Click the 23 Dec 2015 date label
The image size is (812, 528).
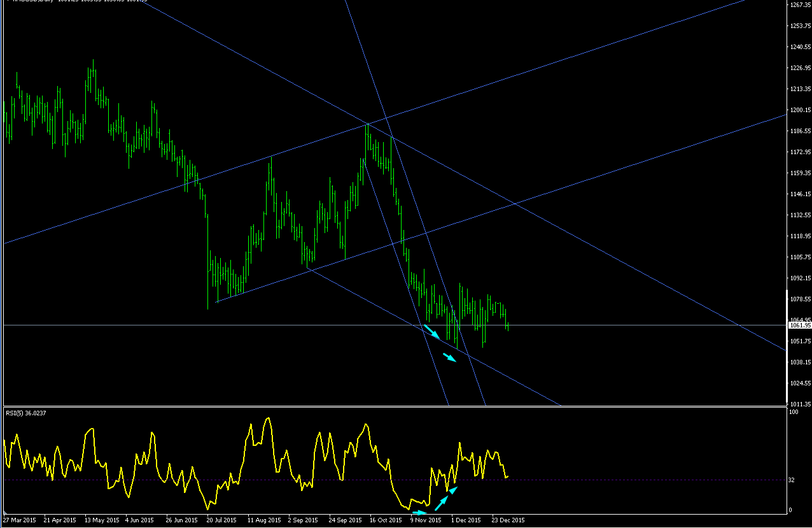click(508, 520)
